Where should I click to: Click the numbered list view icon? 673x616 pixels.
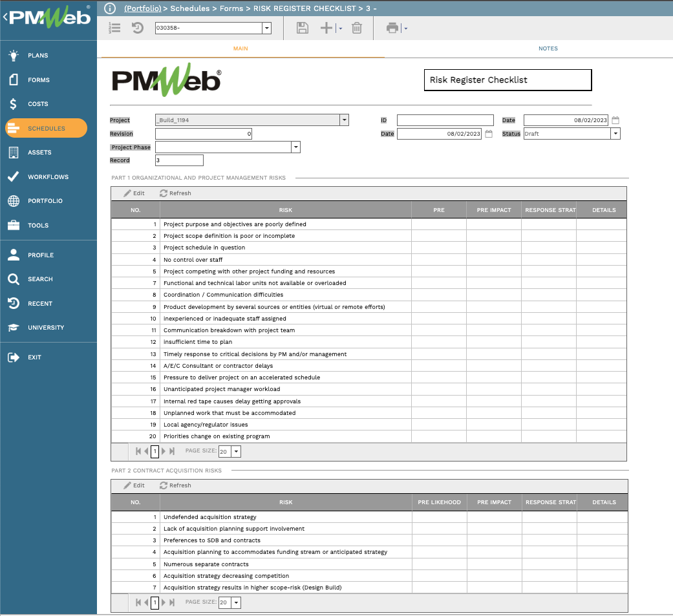pyautogui.click(x=114, y=28)
